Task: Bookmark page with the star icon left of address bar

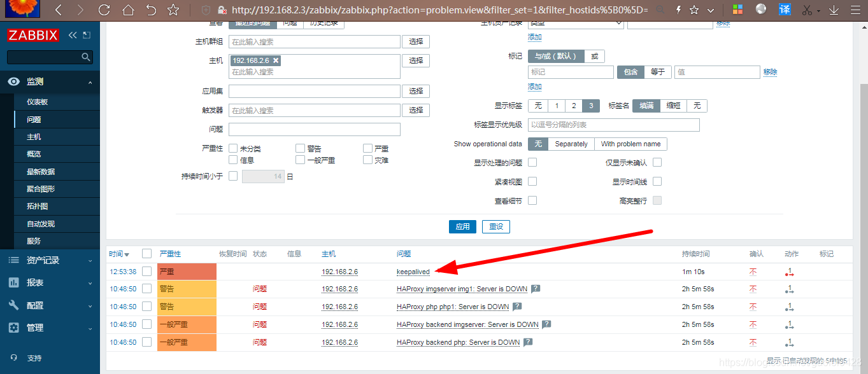Action: click(173, 10)
